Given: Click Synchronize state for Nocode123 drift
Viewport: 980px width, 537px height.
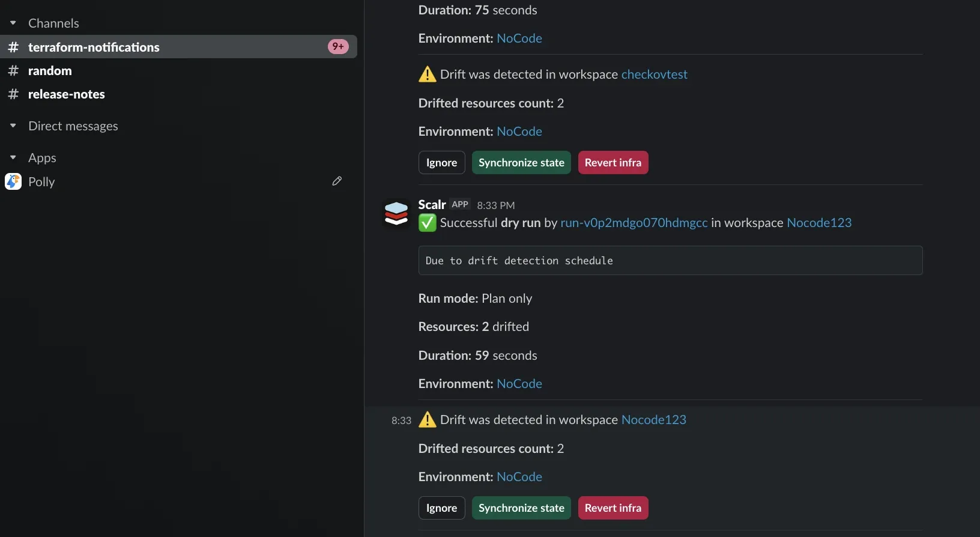Looking at the screenshot, I should tap(521, 508).
